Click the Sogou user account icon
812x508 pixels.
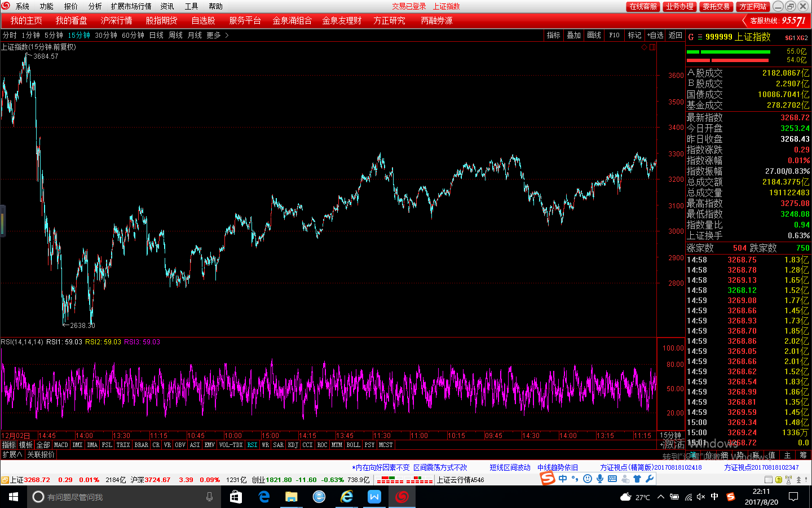coord(625,479)
